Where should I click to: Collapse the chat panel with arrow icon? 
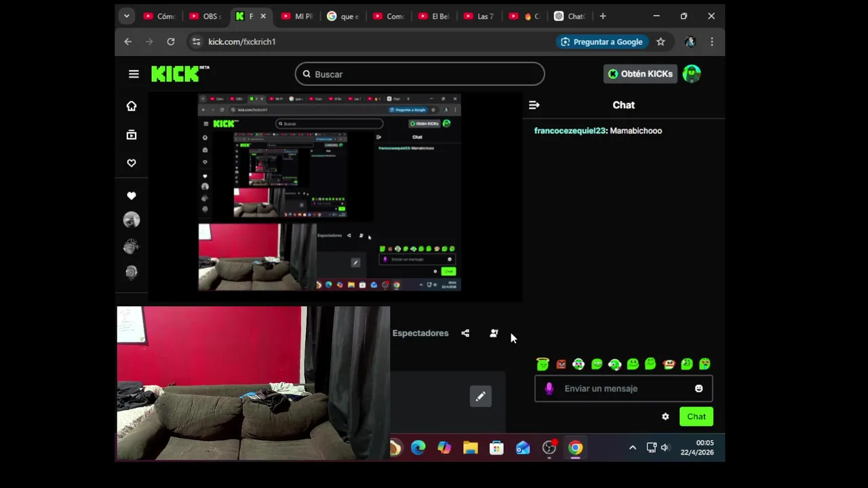coord(534,105)
